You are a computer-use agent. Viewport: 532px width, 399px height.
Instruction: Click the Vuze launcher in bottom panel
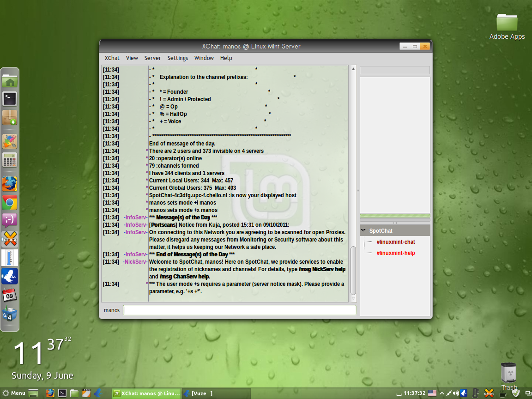98,393
